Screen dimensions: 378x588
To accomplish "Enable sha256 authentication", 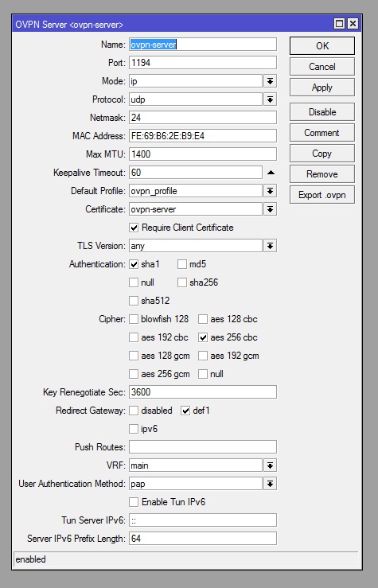I will point(182,282).
